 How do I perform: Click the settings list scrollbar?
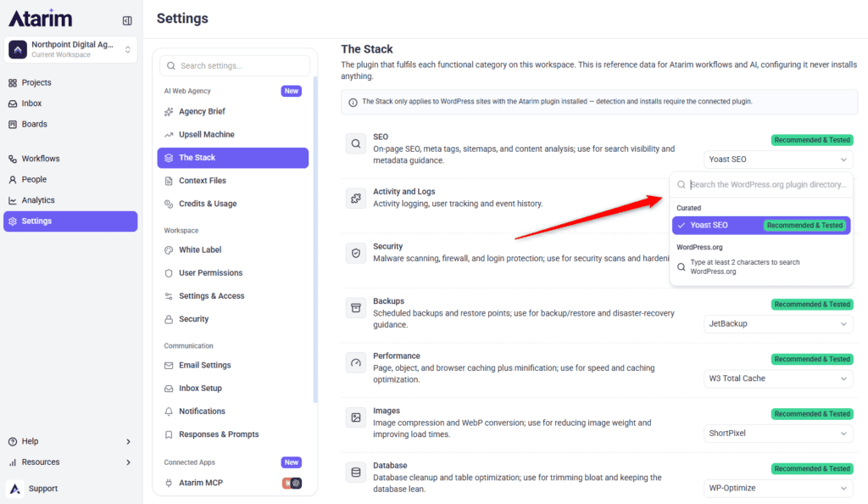(315, 238)
